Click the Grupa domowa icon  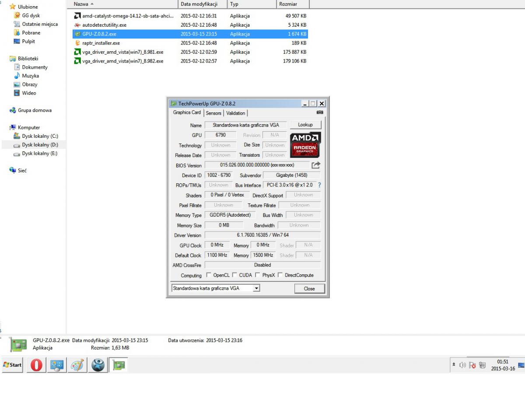tap(13, 110)
